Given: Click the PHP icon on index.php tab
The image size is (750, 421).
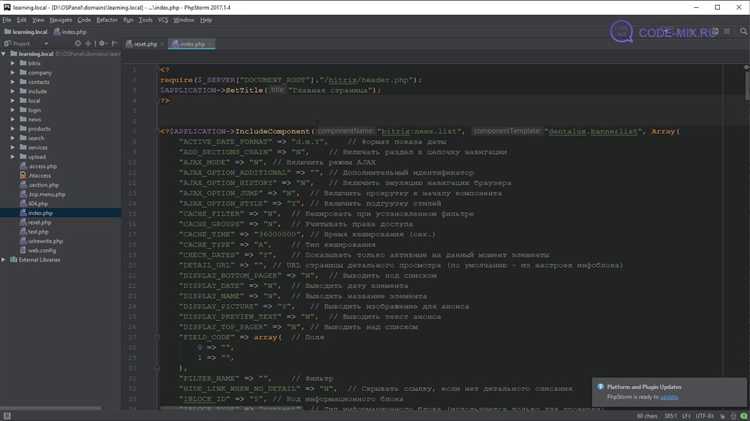Looking at the screenshot, I should (x=175, y=44).
